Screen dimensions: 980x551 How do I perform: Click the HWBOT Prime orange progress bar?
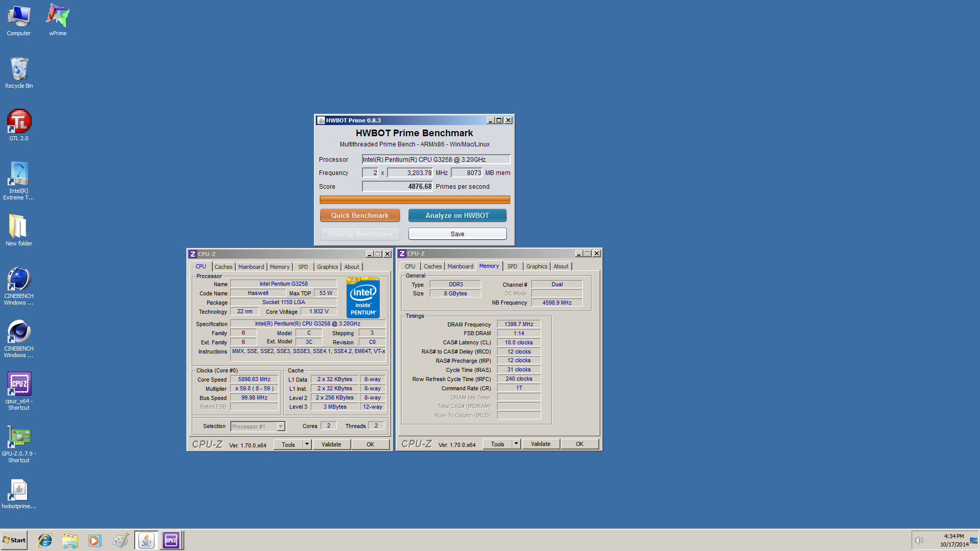point(415,199)
